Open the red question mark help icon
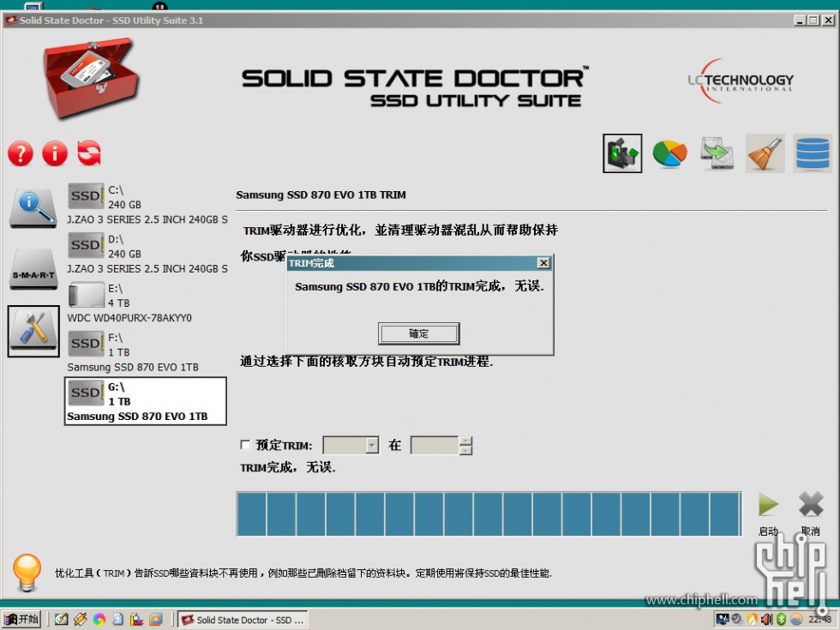 [21, 153]
